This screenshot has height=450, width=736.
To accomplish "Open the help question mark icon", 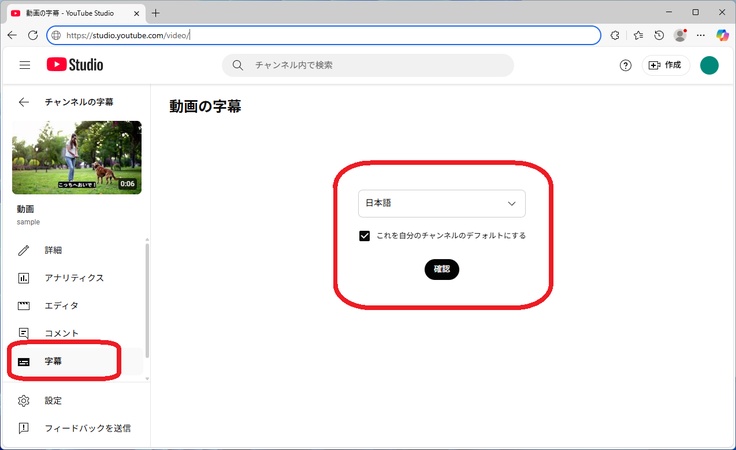I will tap(625, 65).
